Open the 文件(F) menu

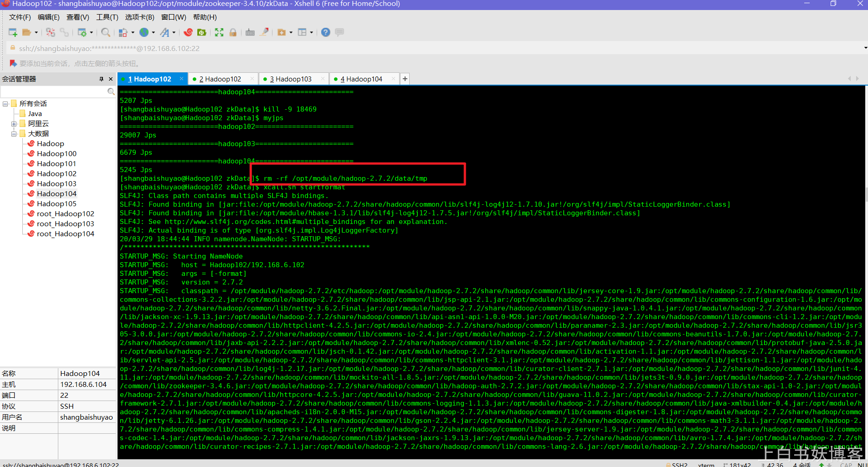(20, 17)
